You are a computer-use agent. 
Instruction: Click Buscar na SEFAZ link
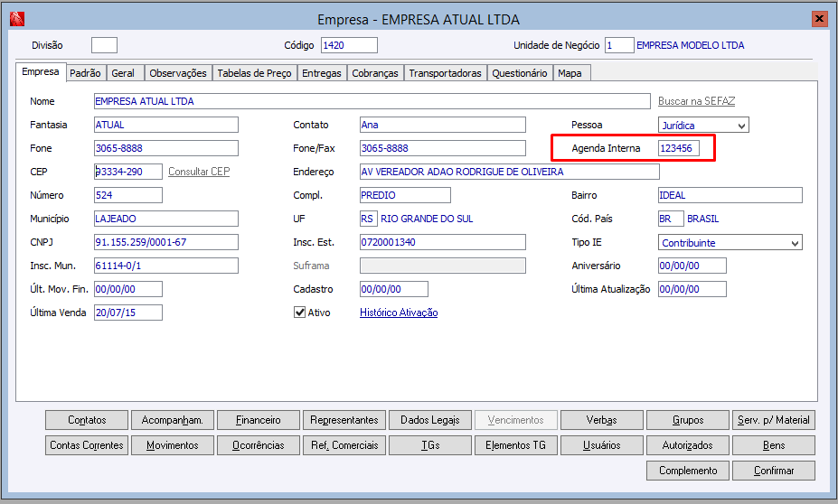point(696,101)
